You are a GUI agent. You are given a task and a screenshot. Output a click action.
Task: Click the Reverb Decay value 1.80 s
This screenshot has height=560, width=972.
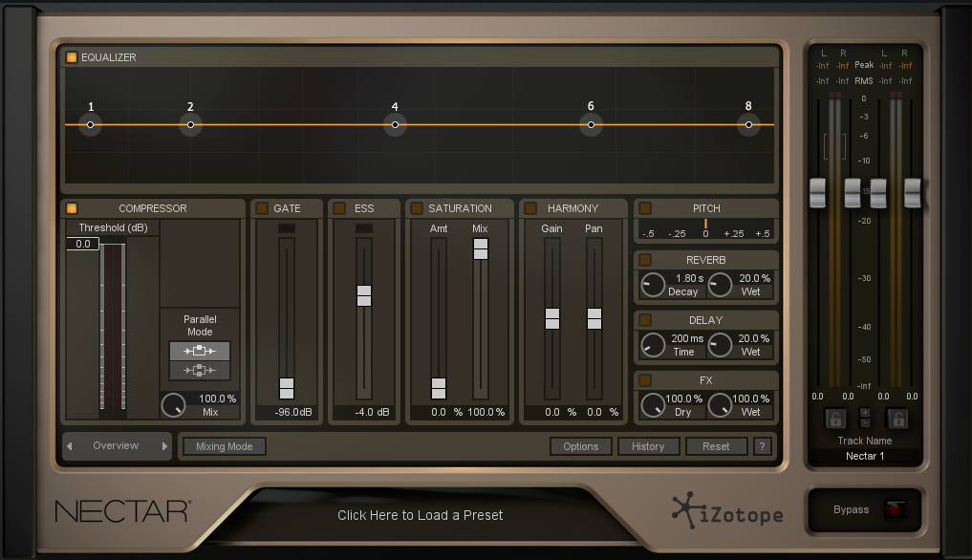689,278
